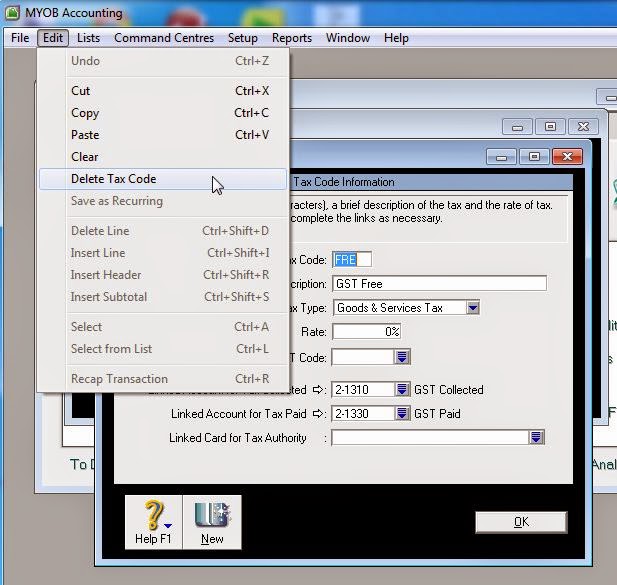The height and width of the screenshot is (585, 617).
Task: Click the OK button
Action: [521, 522]
